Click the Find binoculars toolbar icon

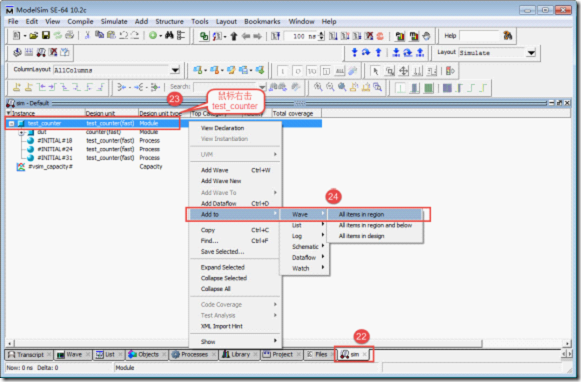[x=169, y=36]
